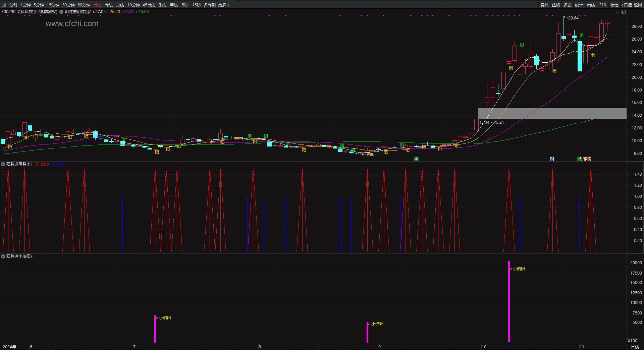This screenshot has height=350, width=644.
Task: Activate the 画线 drawing tool
Action: pyautogui.click(x=591, y=5)
